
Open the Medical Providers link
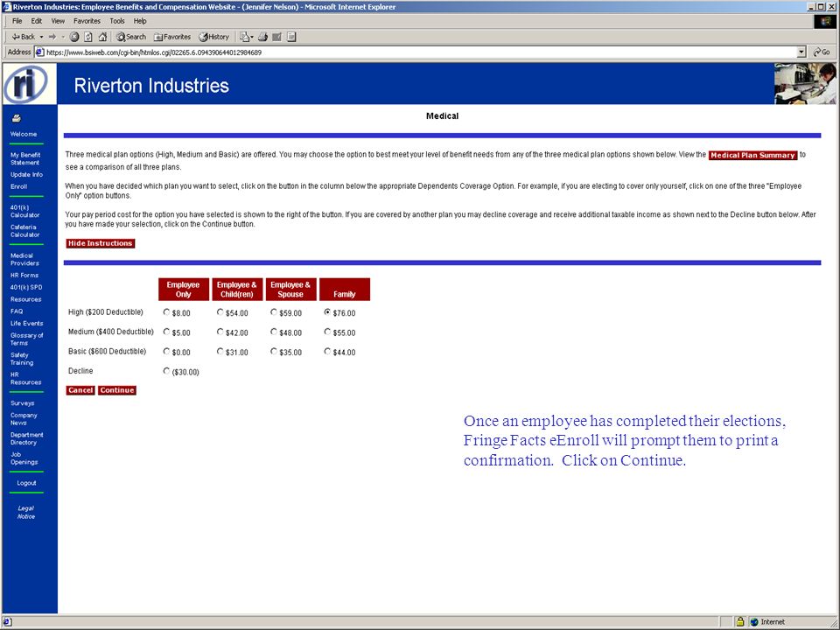click(24, 259)
